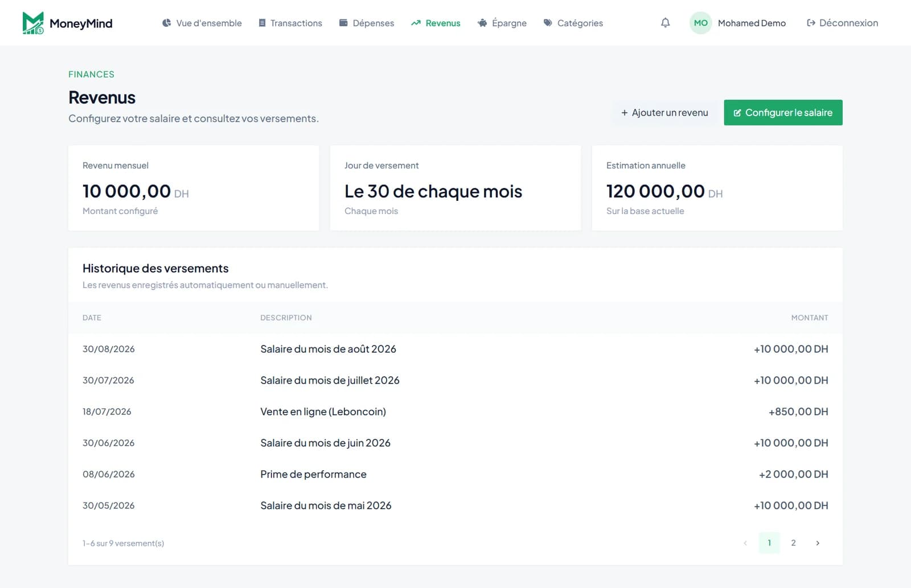911x588 pixels.
Task: Select the Revenus nav item
Action: tap(436, 23)
